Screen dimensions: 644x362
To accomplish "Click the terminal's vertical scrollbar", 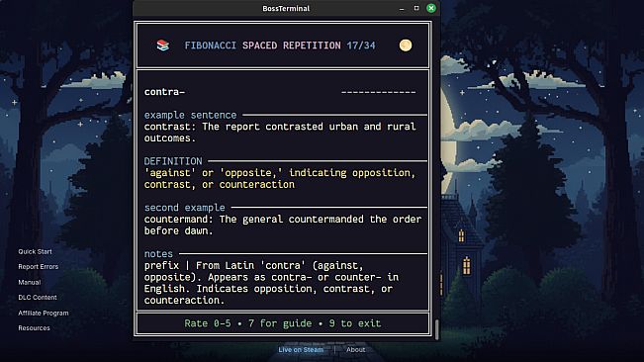I will coord(436,329).
